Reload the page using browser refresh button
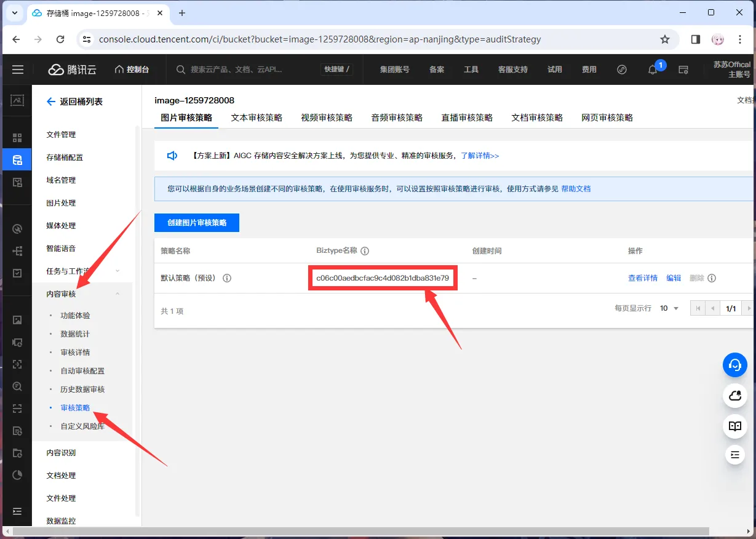The image size is (756, 539). coord(60,39)
